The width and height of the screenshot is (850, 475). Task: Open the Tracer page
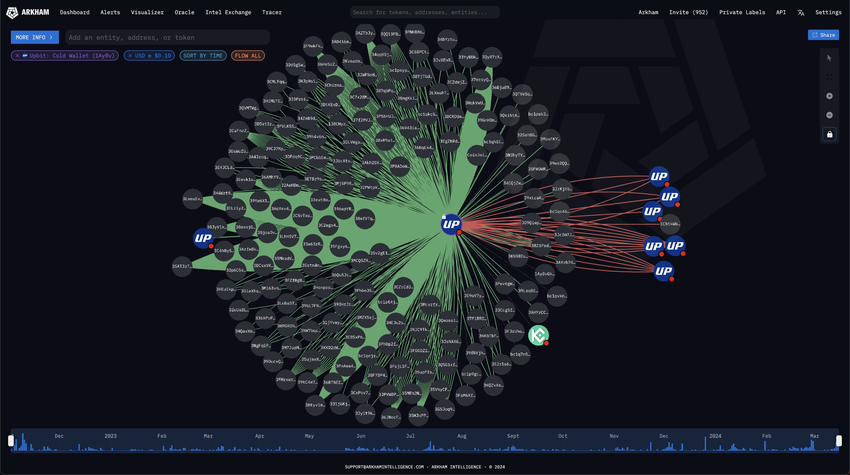[x=272, y=12]
